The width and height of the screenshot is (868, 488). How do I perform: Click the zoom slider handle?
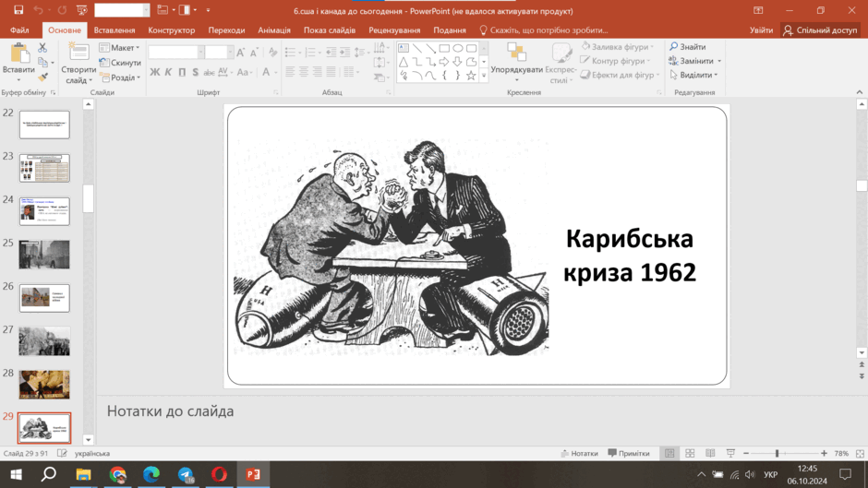(778, 453)
